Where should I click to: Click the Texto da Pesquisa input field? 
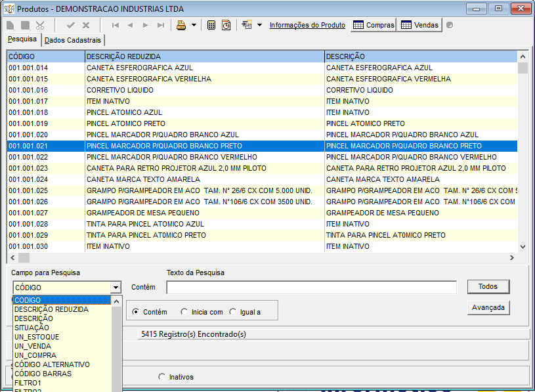point(312,288)
